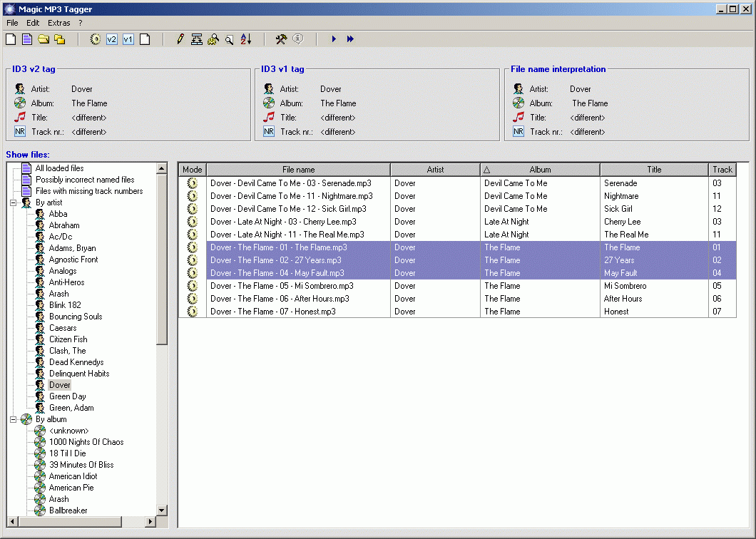Viewport: 756px width, 539px height.
Task: Click the A-Z sort toolbar icon
Action: (246, 39)
